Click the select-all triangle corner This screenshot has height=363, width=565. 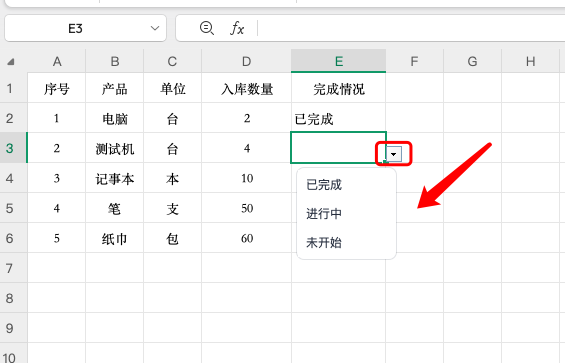(11, 62)
